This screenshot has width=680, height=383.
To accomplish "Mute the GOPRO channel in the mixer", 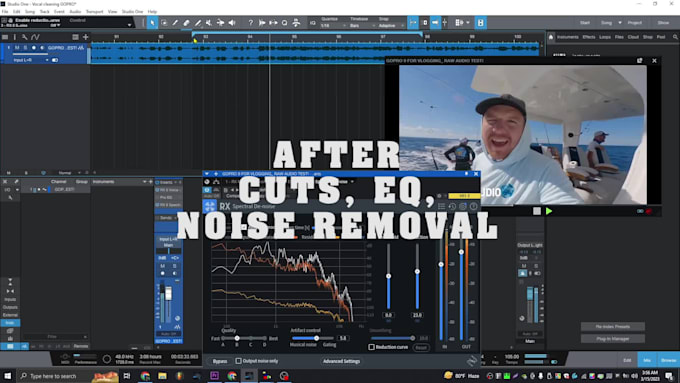I will [163, 266].
